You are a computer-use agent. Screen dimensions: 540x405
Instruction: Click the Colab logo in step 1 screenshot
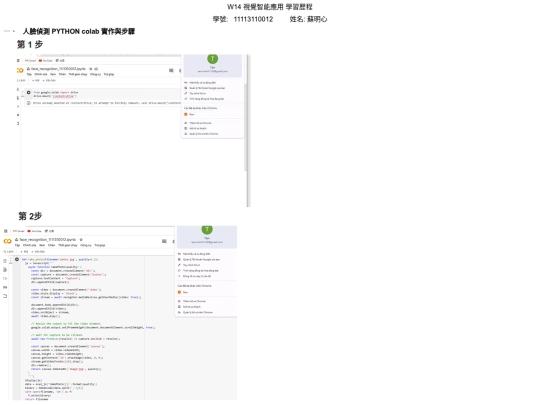20,71
